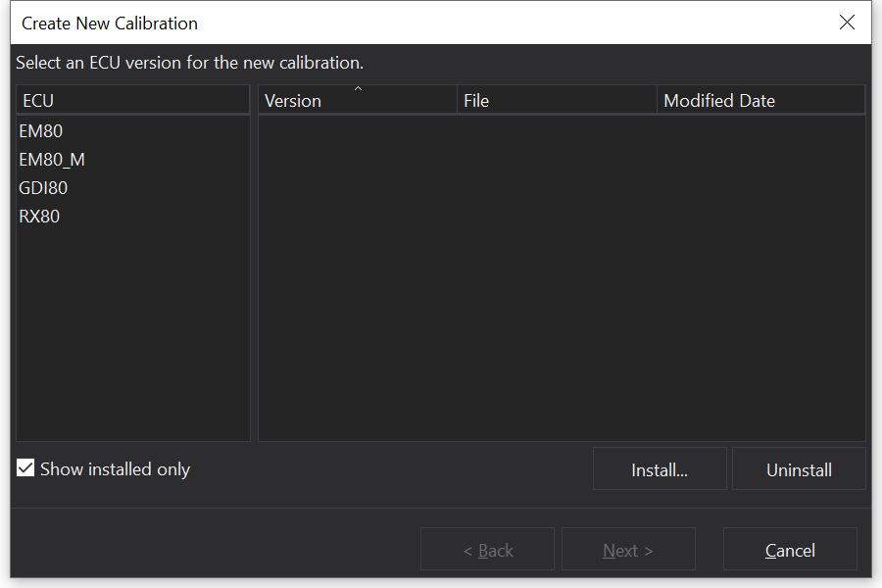Select EM80 in the ECU list
The height and width of the screenshot is (588, 882).
tap(41, 131)
